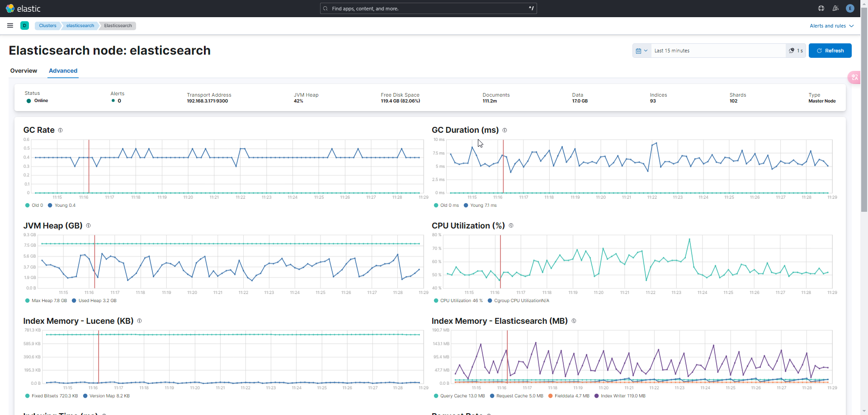This screenshot has height=415, width=868.
Task: Click the capitalized Elasticsearch breadcrumb
Action: [x=118, y=26]
